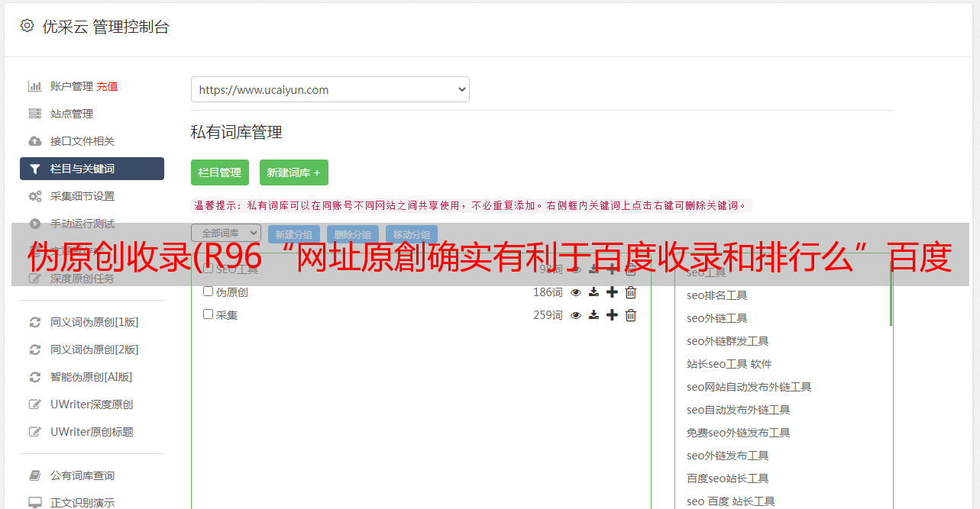Click the 新建词库 + button
Image resolution: width=980 pixels, height=509 pixels.
point(294,172)
